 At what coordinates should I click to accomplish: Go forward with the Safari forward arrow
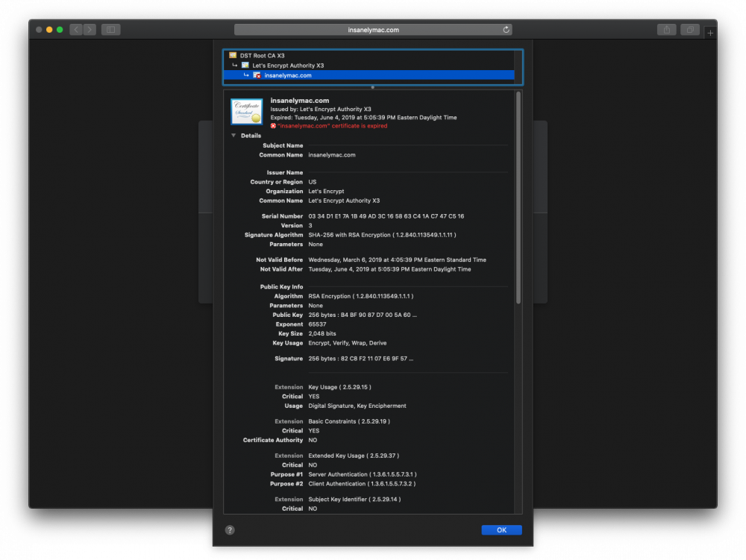90,30
